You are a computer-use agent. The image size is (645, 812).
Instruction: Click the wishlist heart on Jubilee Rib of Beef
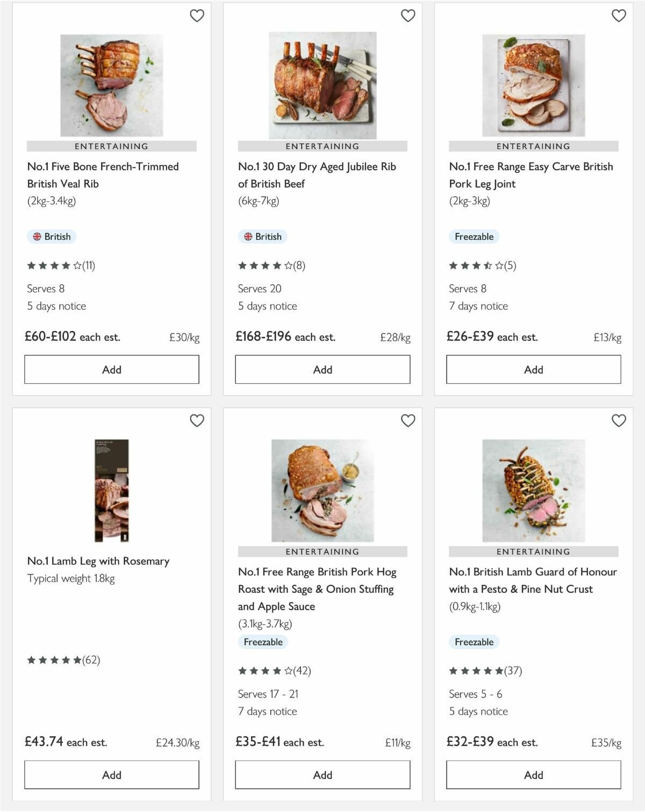(408, 16)
